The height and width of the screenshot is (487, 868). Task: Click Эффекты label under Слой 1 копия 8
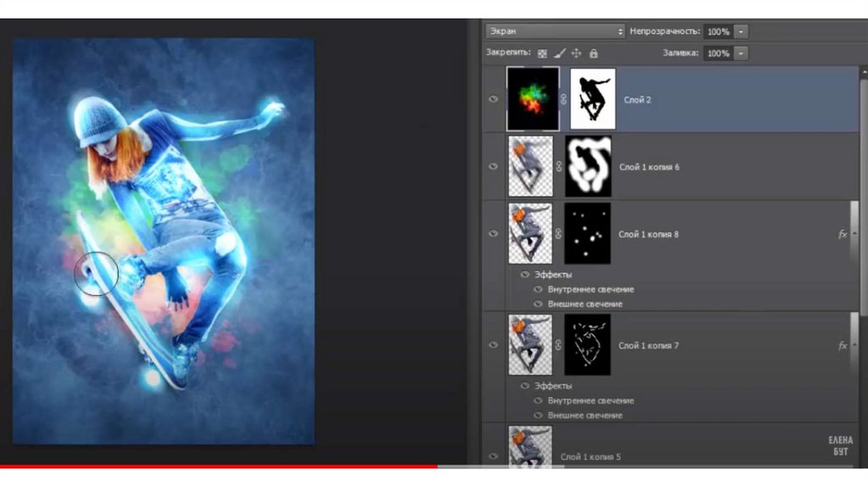pos(553,274)
